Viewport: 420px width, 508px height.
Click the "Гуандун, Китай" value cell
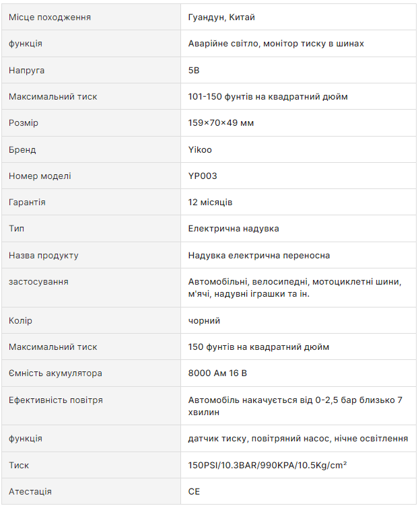pyautogui.click(x=221, y=17)
